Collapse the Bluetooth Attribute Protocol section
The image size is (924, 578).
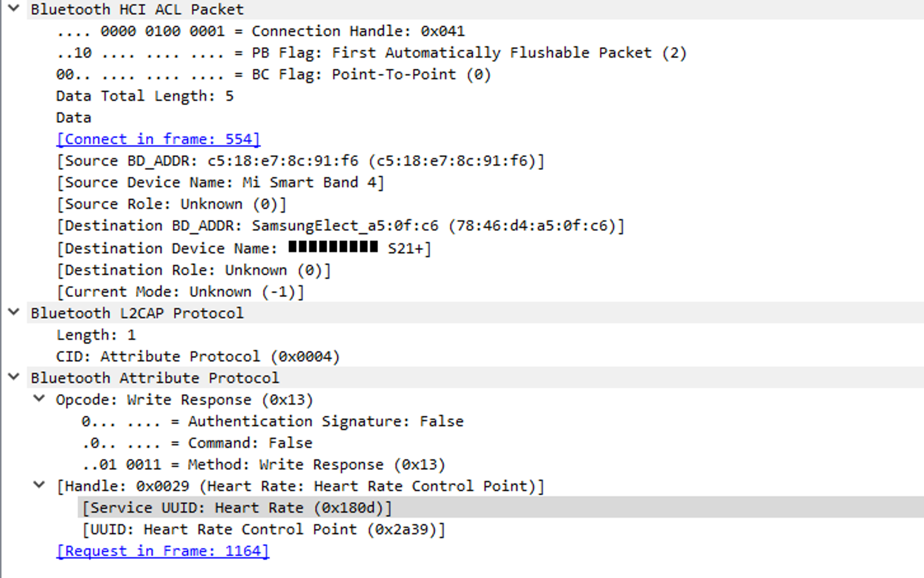(14, 377)
